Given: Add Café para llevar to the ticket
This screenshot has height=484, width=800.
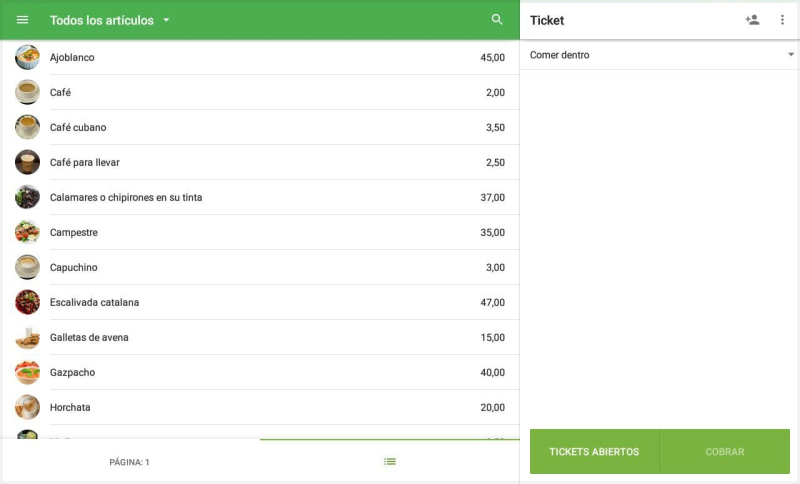Looking at the screenshot, I should [x=85, y=163].
